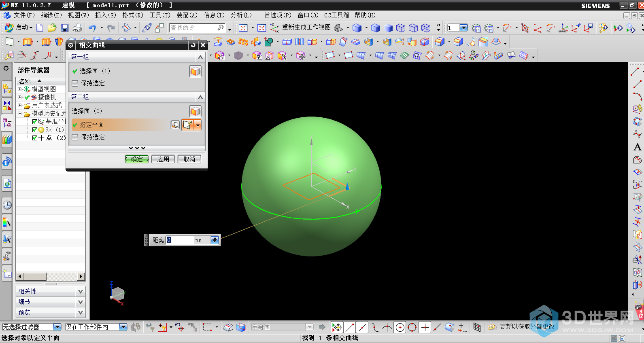
Task: Open the 距离 value dropdown arrow
Action: click(215, 240)
